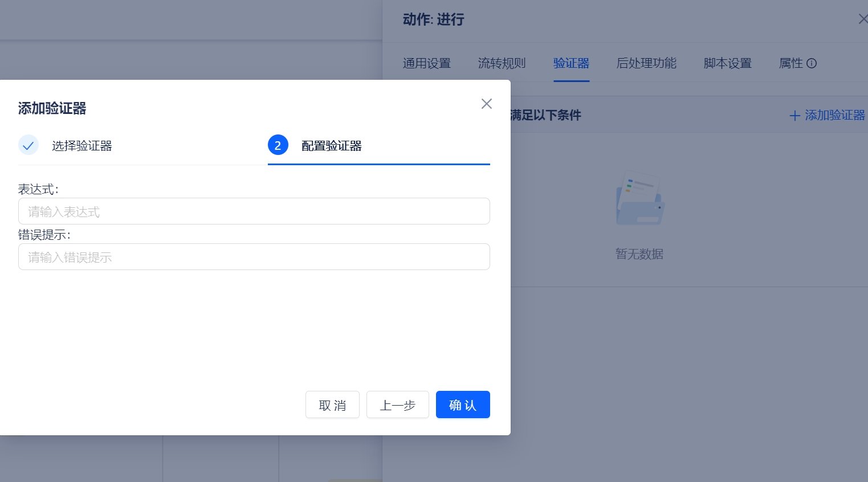This screenshot has width=868, height=482.
Task: Click the completed checkmark on 选择验证器 step
Action: 28,145
